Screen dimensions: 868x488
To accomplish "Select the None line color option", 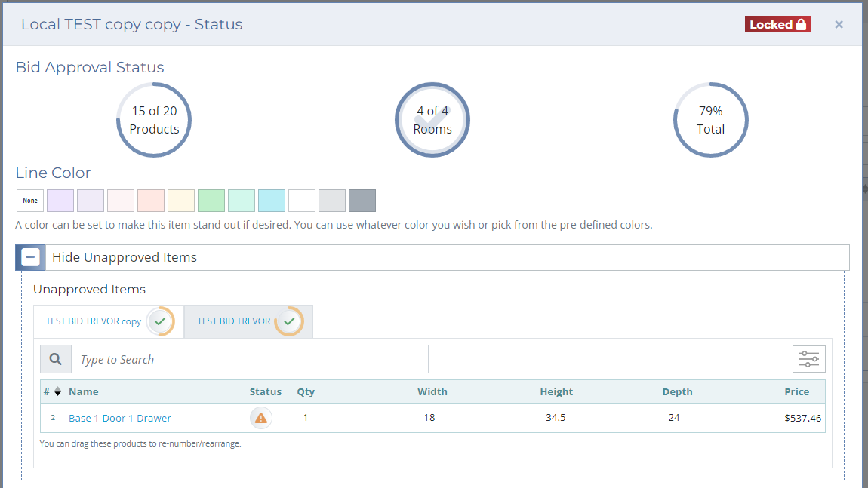I will point(30,201).
